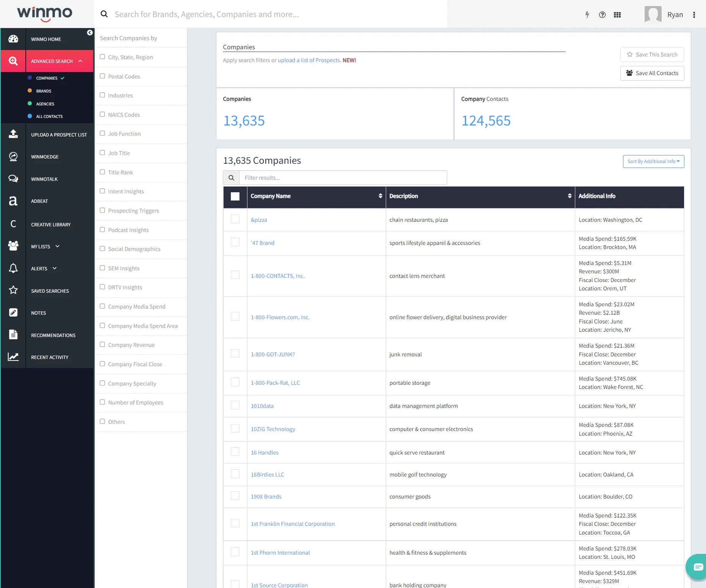
Task: Click Save All Contacts button
Action: (652, 73)
